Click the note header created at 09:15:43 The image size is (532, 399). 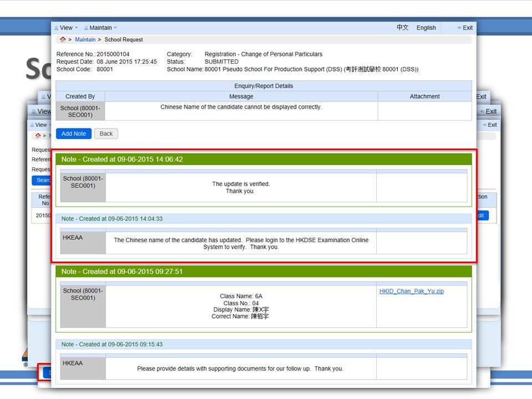coord(264,344)
